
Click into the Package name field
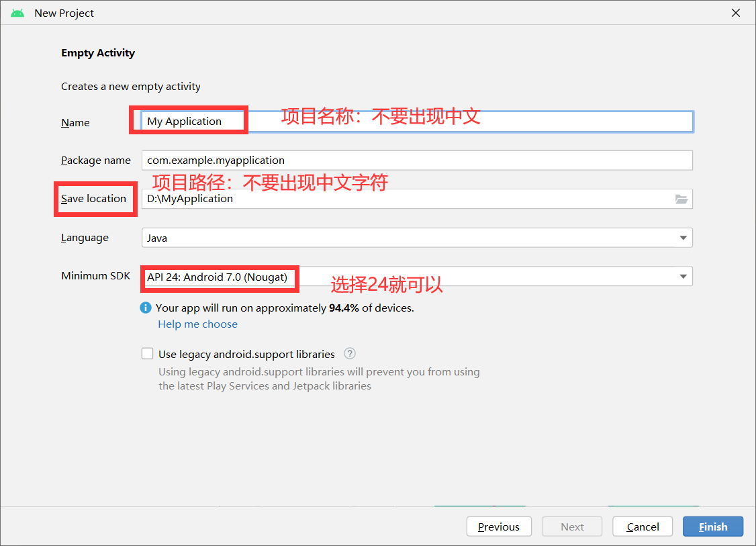point(417,160)
